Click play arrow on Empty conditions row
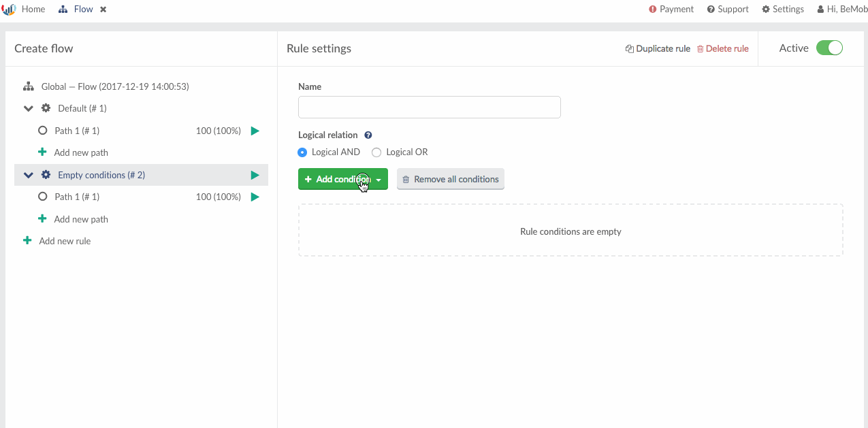 tap(255, 176)
